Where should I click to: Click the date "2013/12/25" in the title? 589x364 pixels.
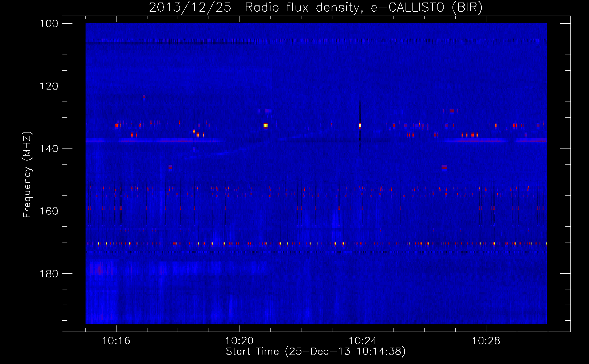pos(190,8)
